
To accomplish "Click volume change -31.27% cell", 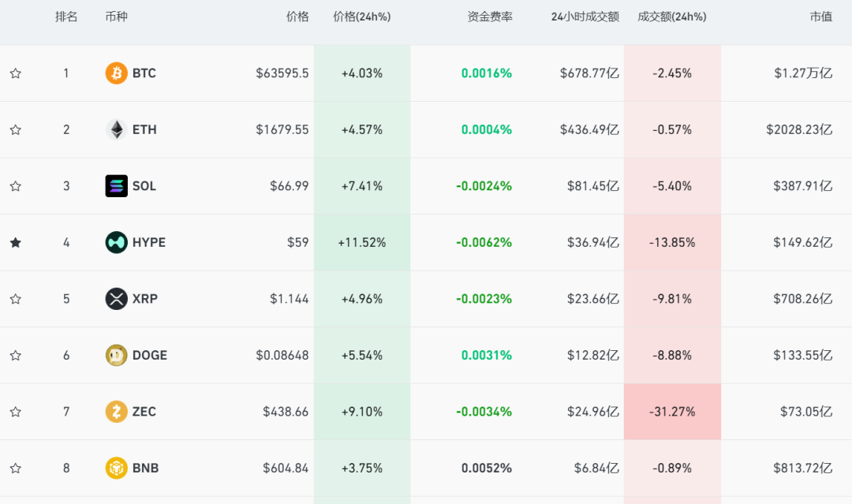I will point(672,413).
